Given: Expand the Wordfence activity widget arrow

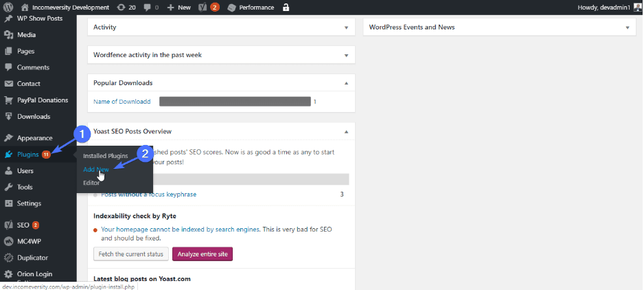Looking at the screenshot, I should point(346,55).
